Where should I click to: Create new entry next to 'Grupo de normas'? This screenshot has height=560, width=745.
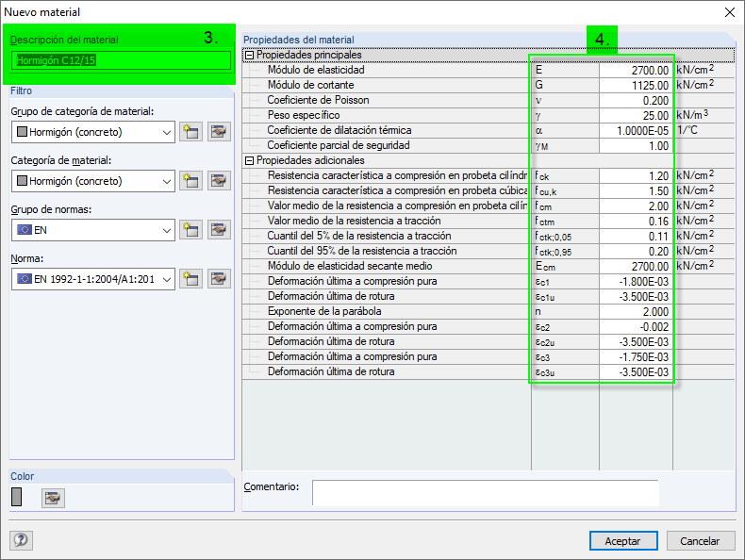pos(191,229)
